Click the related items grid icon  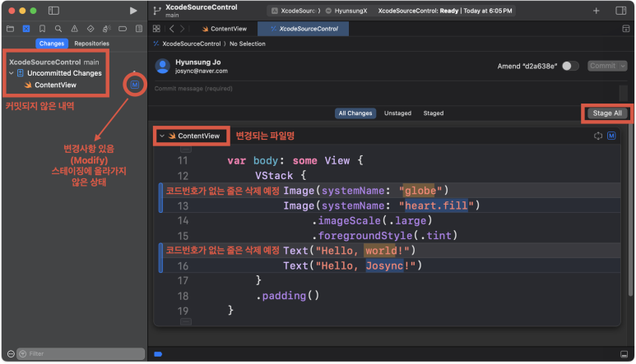156,29
